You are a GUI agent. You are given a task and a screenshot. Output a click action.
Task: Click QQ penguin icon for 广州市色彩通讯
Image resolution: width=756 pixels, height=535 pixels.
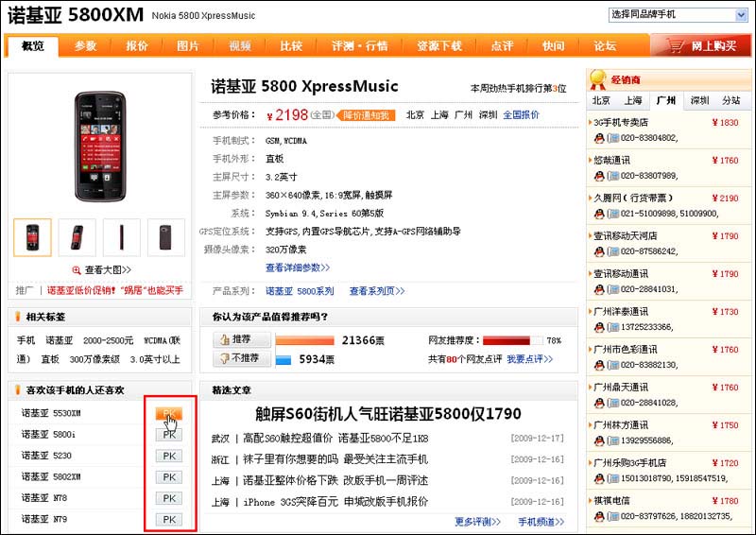599,365
